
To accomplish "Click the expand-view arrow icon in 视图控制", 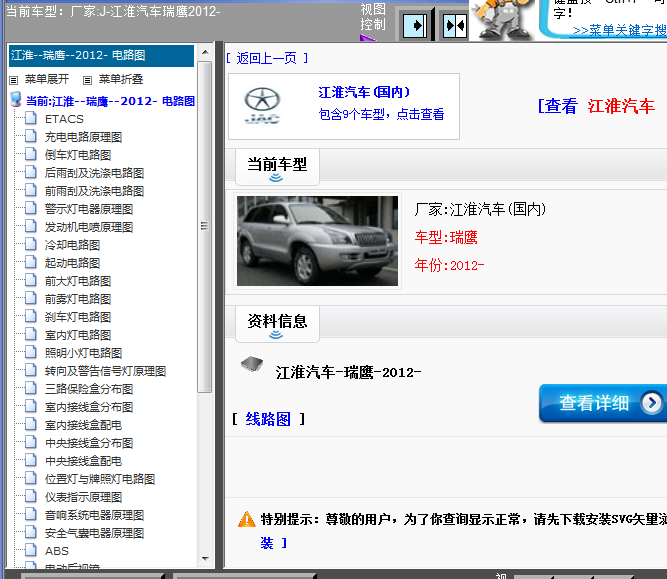I will point(414,26).
